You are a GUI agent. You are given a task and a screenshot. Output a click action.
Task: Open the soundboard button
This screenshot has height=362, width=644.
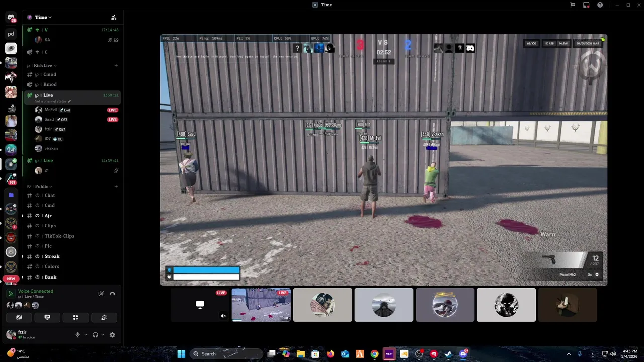pyautogui.click(x=104, y=317)
